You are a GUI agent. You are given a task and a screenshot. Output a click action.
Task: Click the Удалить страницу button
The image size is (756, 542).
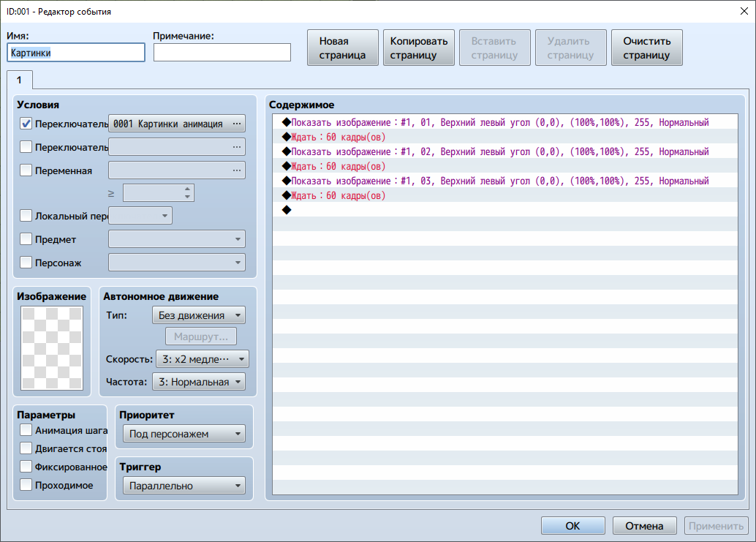tap(571, 48)
